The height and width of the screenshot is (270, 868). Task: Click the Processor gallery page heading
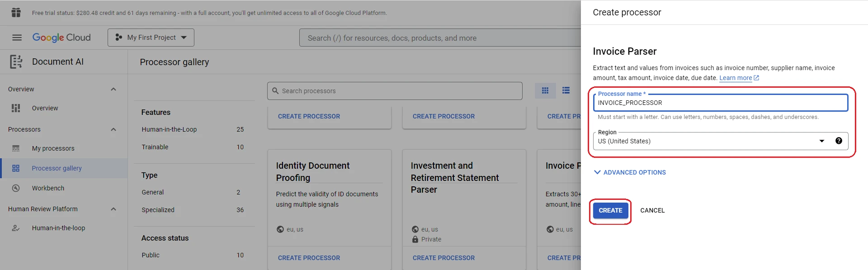[x=174, y=62]
